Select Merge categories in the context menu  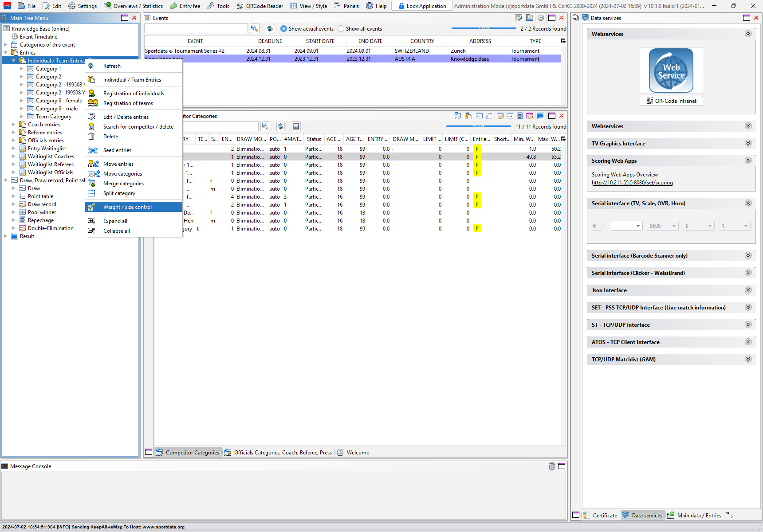tap(123, 184)
